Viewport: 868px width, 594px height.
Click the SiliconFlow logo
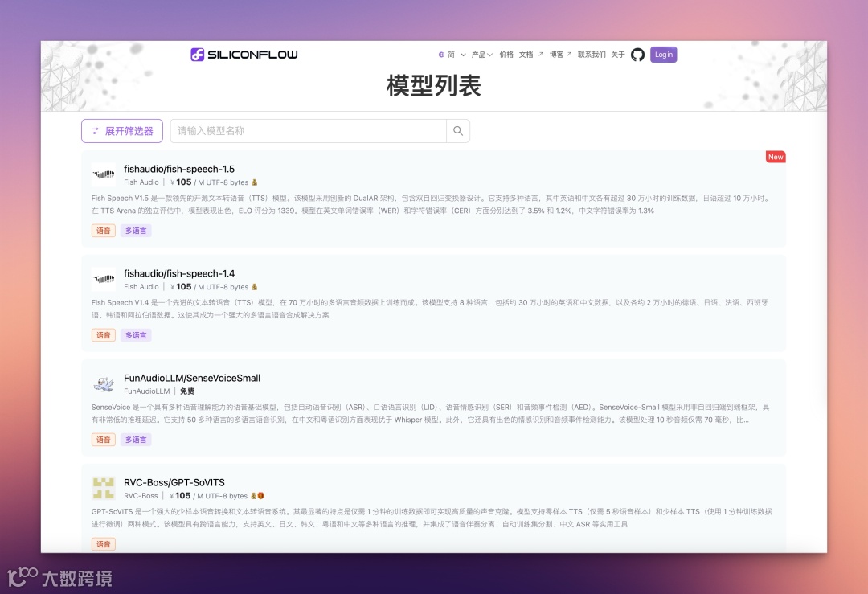(244, 54)
